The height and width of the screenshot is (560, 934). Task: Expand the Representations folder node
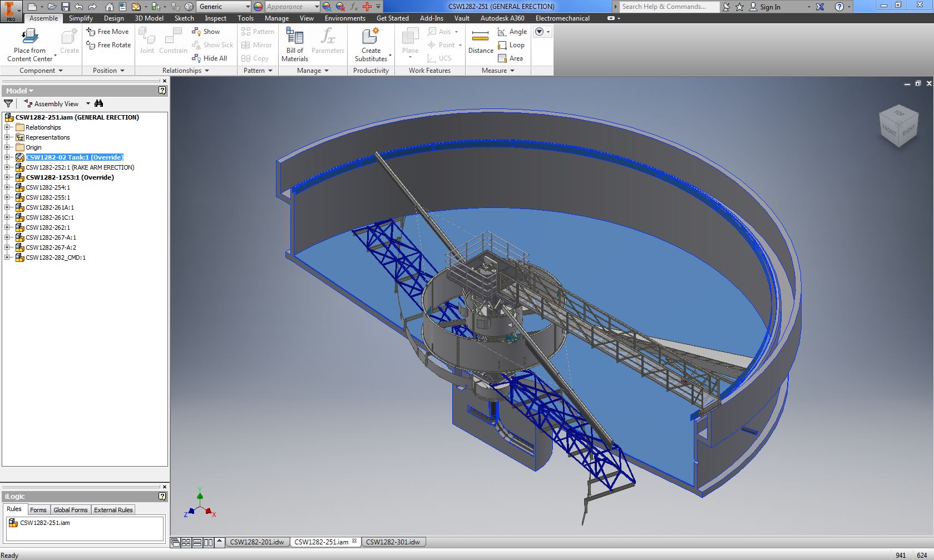pyautogui.click(x=7, y=137)
